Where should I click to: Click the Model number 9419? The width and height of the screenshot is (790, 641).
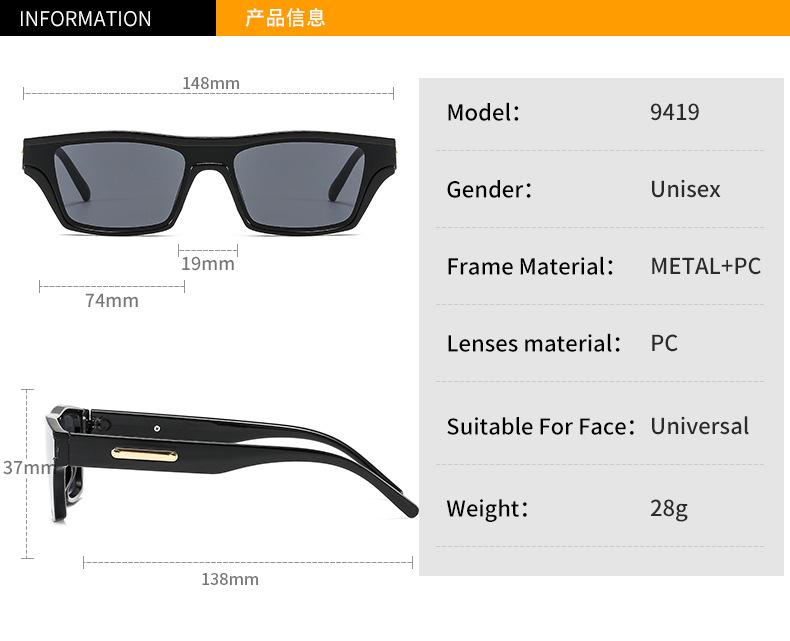pos(675,112)
